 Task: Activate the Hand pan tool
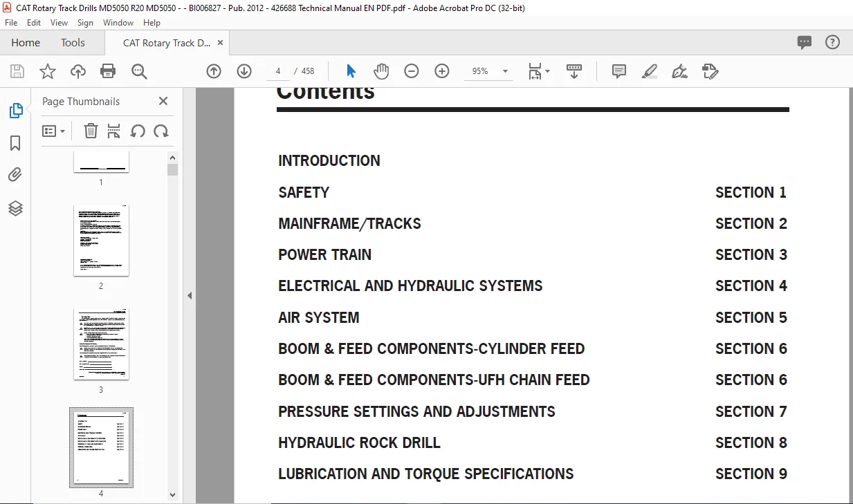[x=381, y=71]
